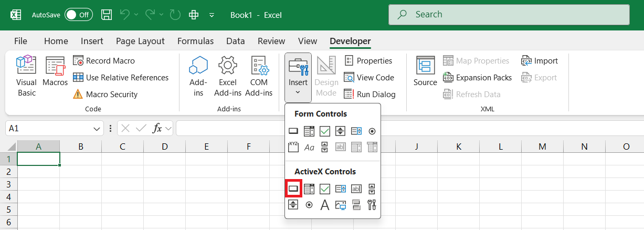644x230 pixels.
Task: Insert the ActiveX Combo Box control
Action: pyautogui.click(x=309, y=189)
